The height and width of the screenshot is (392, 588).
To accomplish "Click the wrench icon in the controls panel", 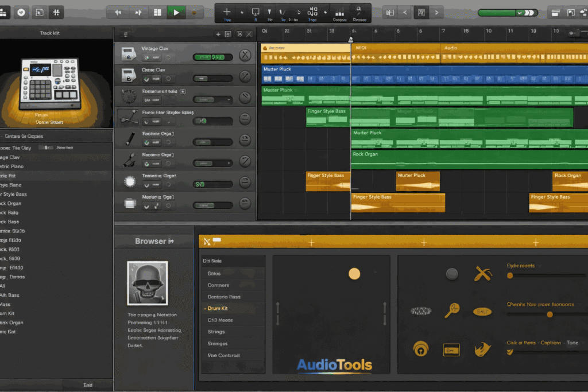I will (483, 274).
